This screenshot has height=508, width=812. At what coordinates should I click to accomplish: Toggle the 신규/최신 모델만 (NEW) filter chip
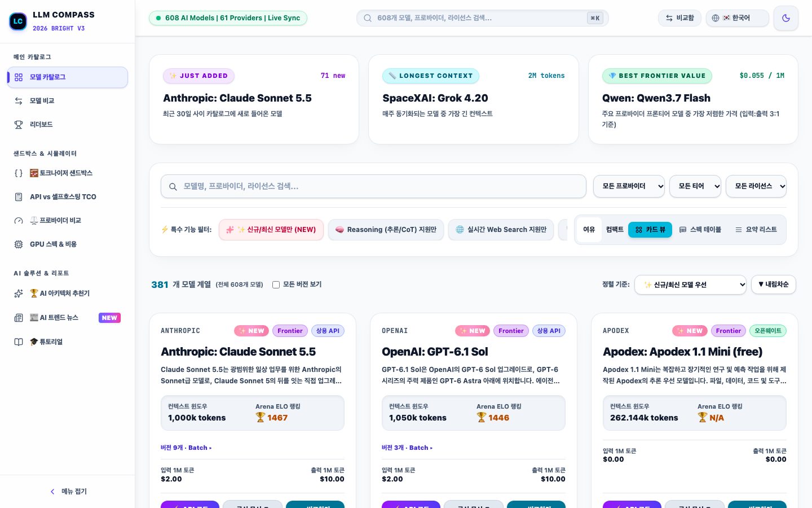coord(271,230)
